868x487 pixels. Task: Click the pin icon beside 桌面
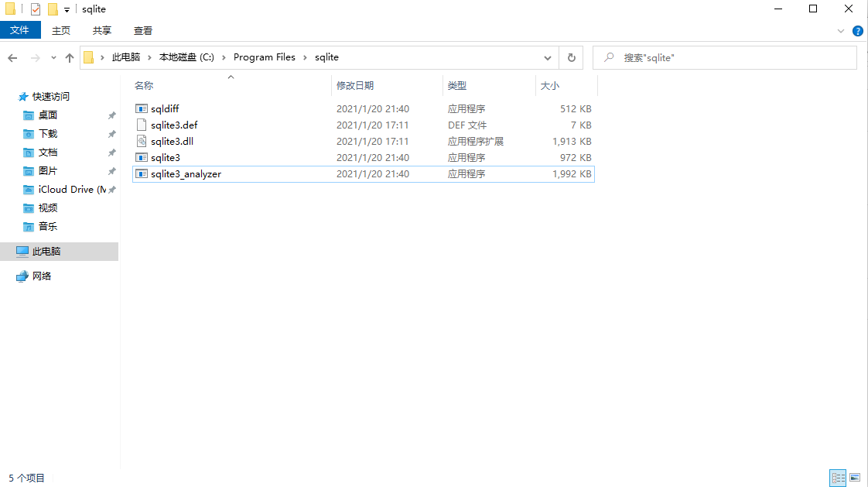point(112,115)
